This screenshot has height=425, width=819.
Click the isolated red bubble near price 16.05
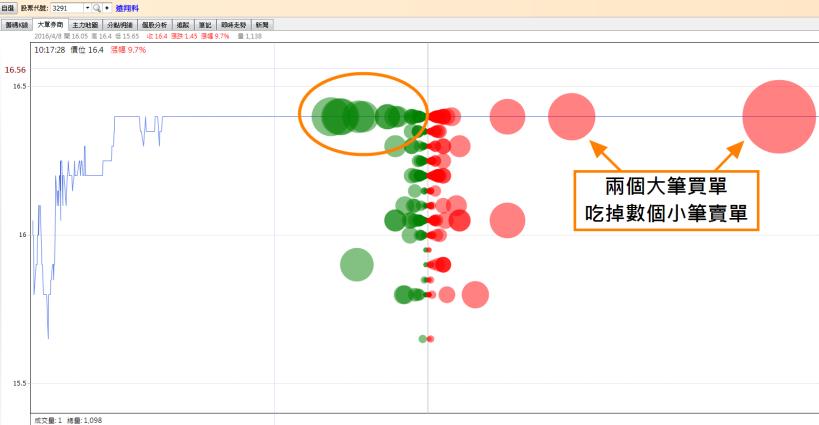[x=507, y=220]
